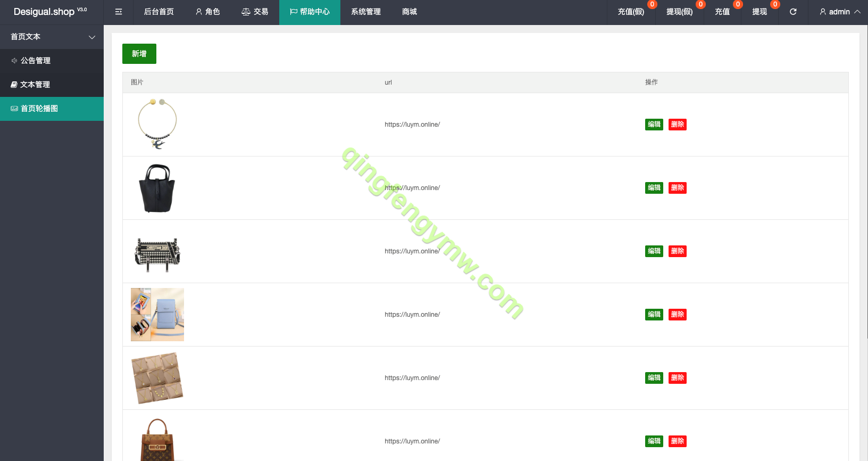The height and width of the screenshot is (461, 868).
Task: Go to 公告管理 in sidebar
Action: tap(52, 61)
